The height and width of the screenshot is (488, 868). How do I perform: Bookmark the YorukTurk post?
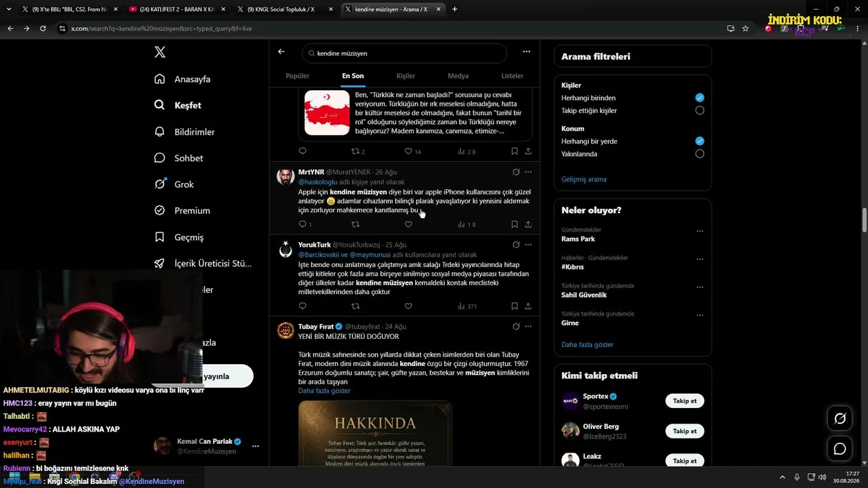point(515,306)
